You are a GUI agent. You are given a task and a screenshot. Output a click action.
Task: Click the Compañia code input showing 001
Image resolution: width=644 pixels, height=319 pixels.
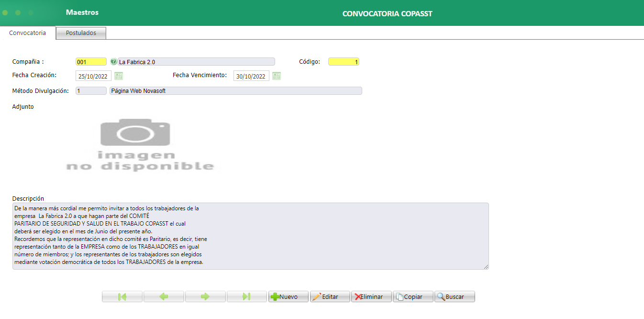tap(90, 61)
